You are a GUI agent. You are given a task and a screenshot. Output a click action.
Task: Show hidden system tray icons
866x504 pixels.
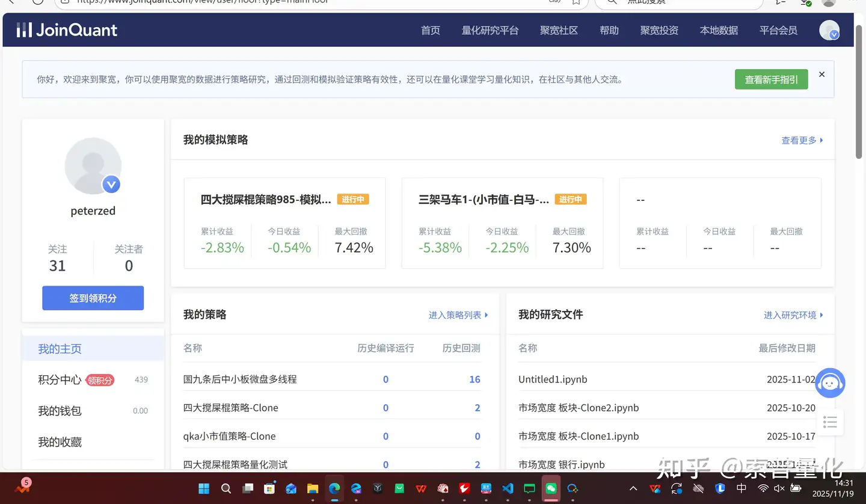pyautogui.click(x=633, y=488)
